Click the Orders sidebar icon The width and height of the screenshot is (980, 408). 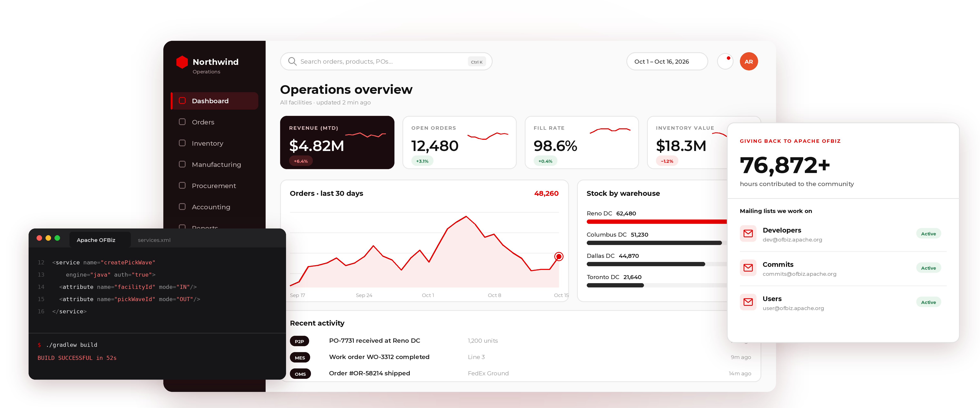[x=182, y=122]
